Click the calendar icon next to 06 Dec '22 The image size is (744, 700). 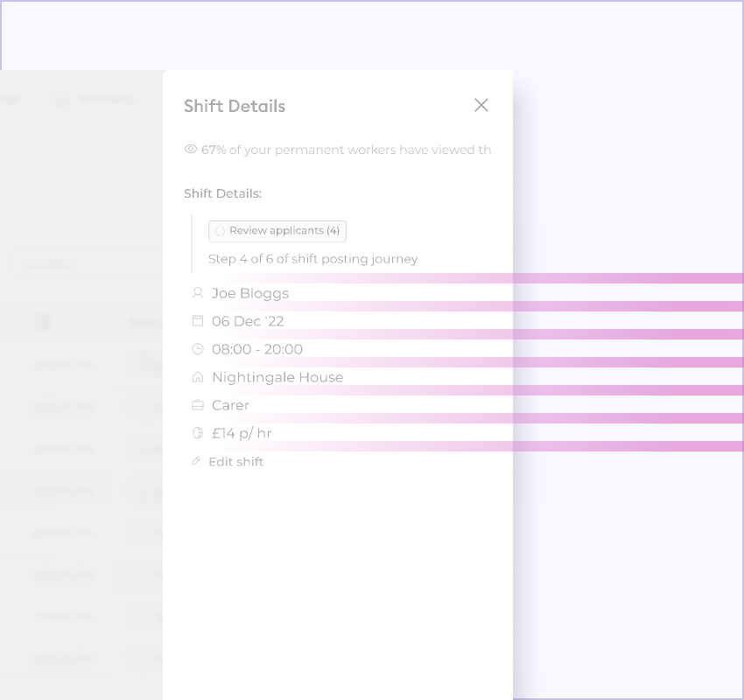(198, 321)
